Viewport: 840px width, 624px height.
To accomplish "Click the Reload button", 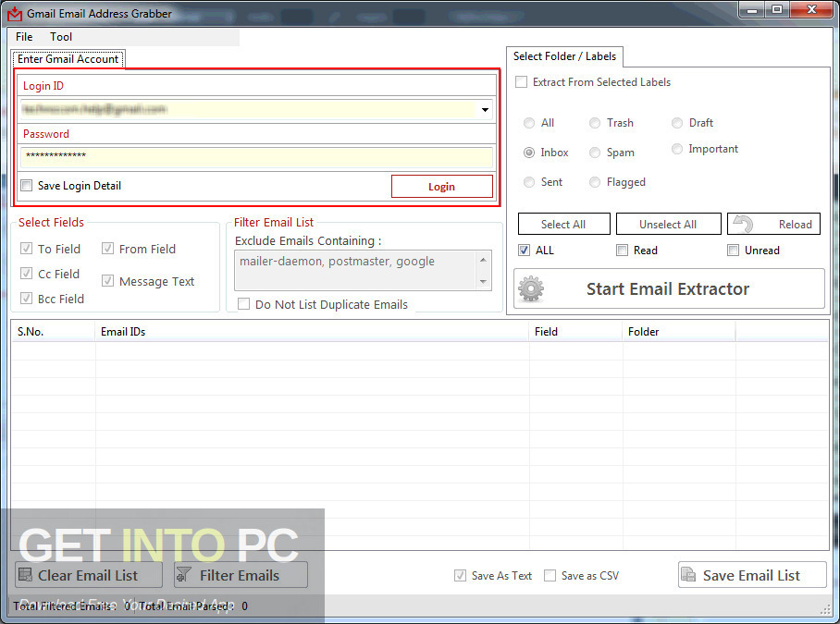I will tap(773, 224).
